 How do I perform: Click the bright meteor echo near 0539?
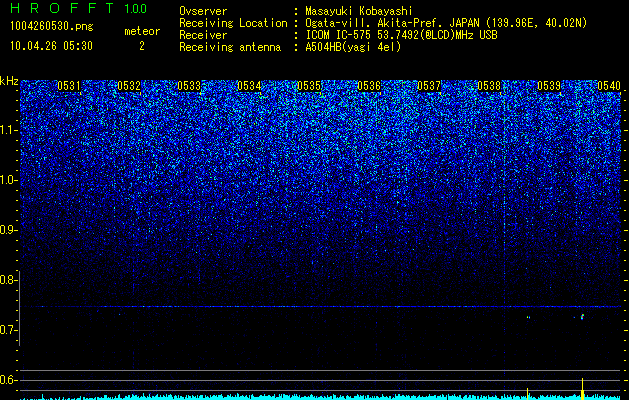[x=582, y=317]
